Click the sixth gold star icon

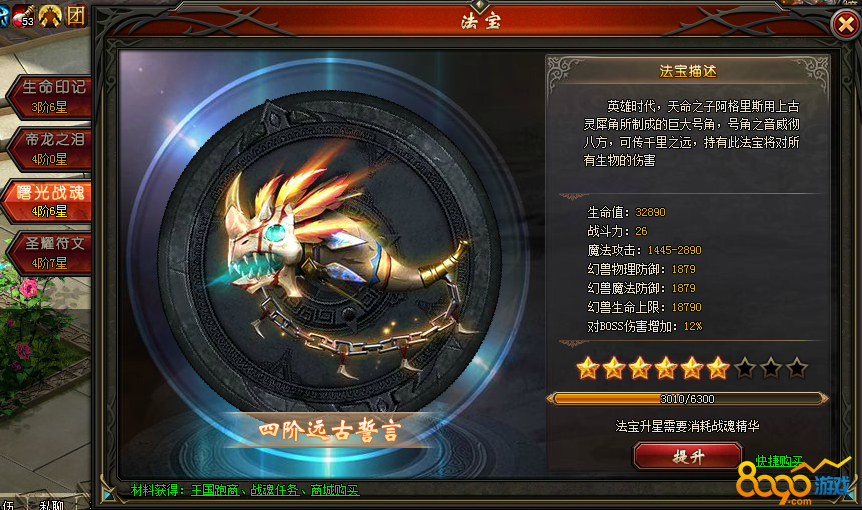pos(718,368)
